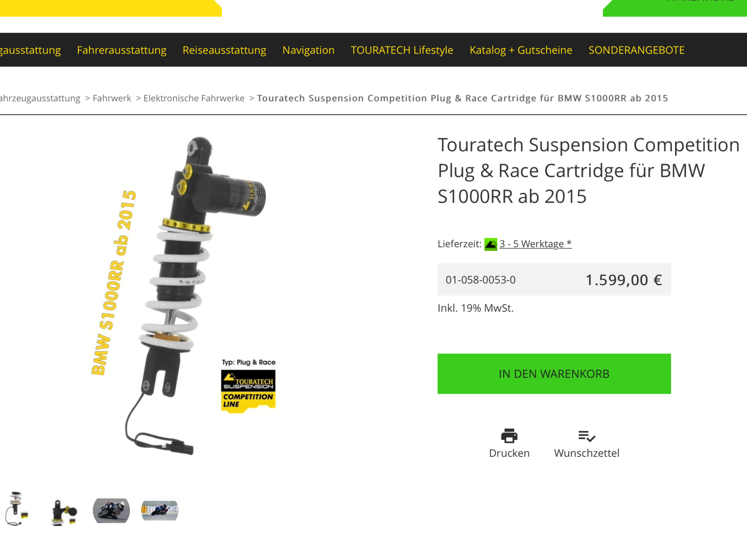Open the Fahrerausstattung menu
This screenshot has width=747, height=560.
point(121,50)
